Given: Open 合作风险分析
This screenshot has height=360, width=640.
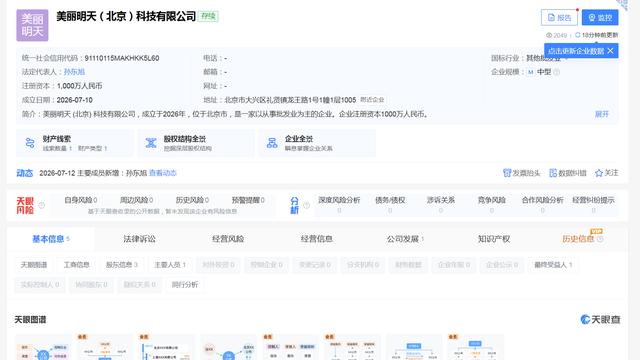Looking at the screenshot, I should pos(542,204).
